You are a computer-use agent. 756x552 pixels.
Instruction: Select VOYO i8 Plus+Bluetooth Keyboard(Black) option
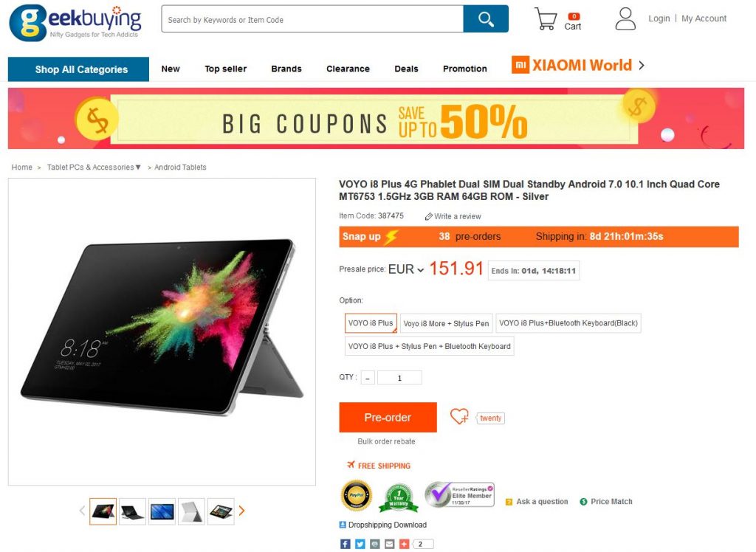(568, 323)
